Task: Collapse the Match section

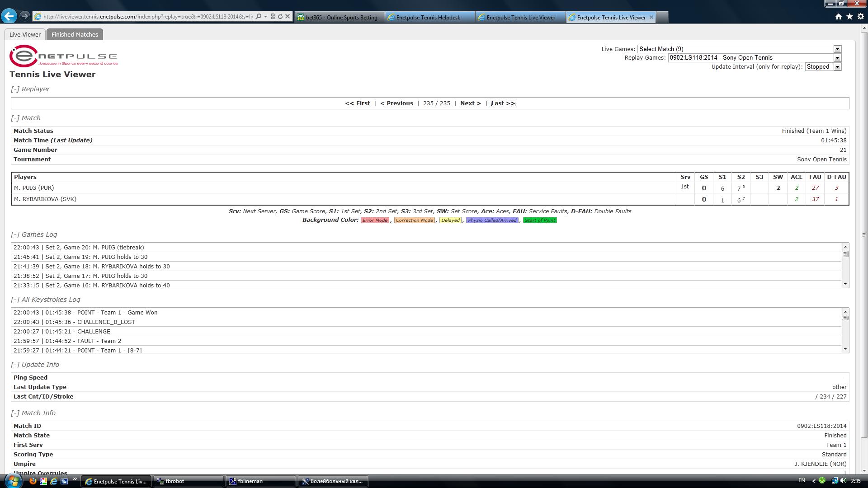Action: tap(15, 118)
